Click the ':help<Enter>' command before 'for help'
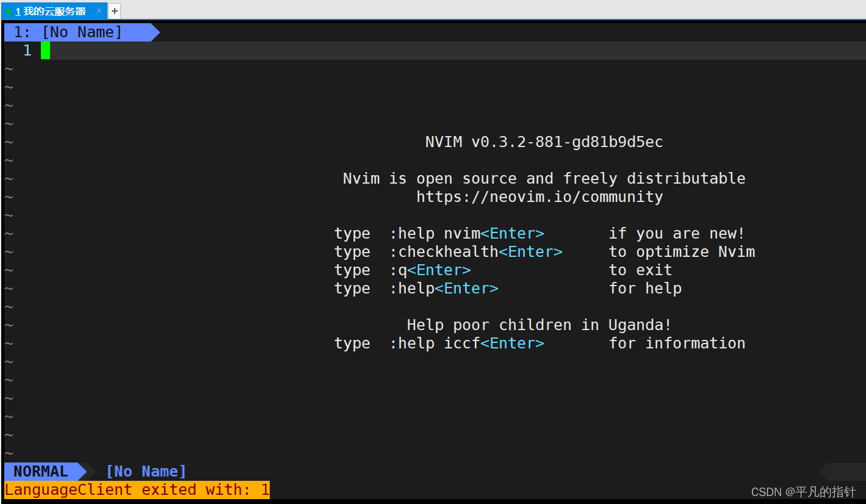This screenshot has height=504, width=866. pos(444,289)
